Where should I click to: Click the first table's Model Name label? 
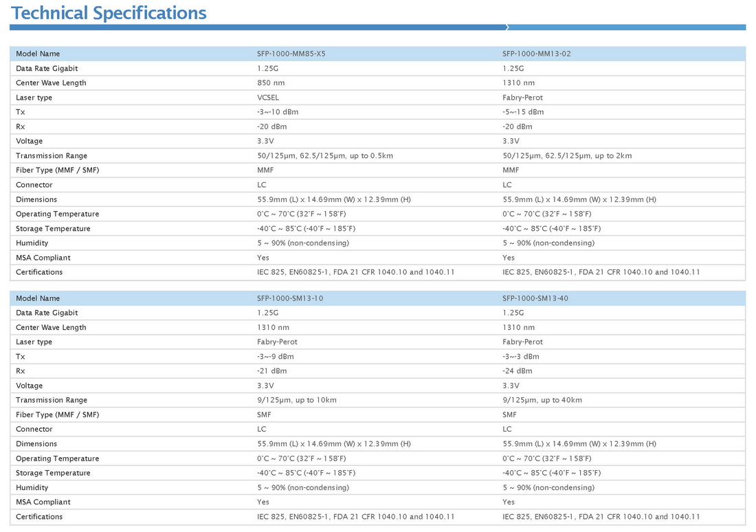38,54
